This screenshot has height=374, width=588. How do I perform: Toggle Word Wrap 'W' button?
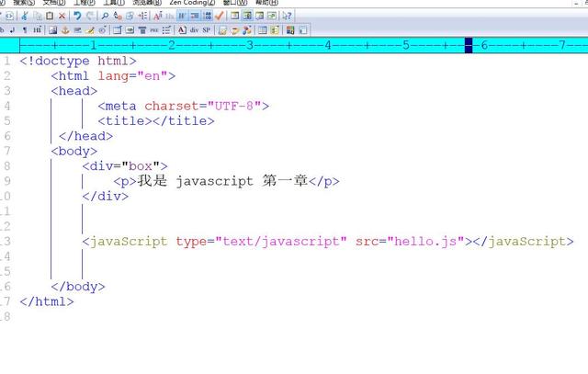click(x=182, y=16)
